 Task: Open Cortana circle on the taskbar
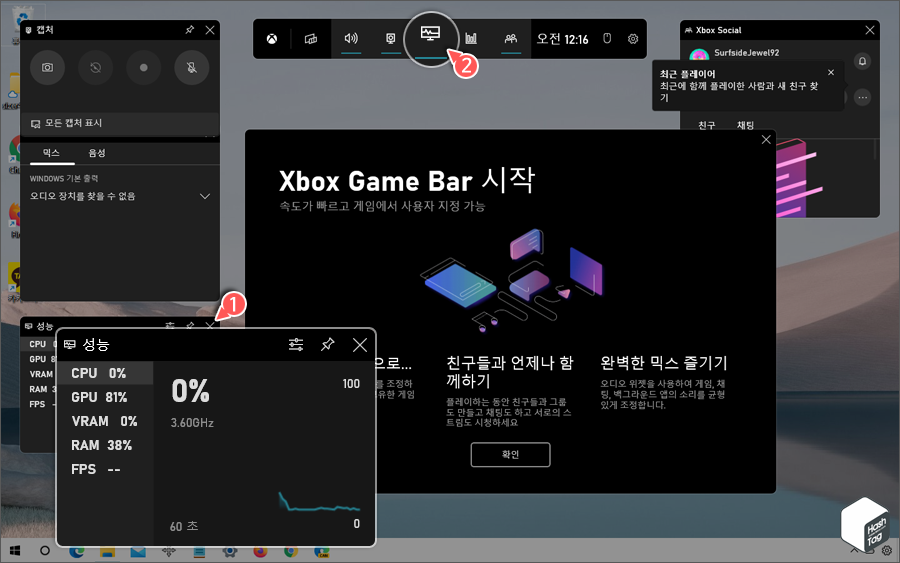45,551
